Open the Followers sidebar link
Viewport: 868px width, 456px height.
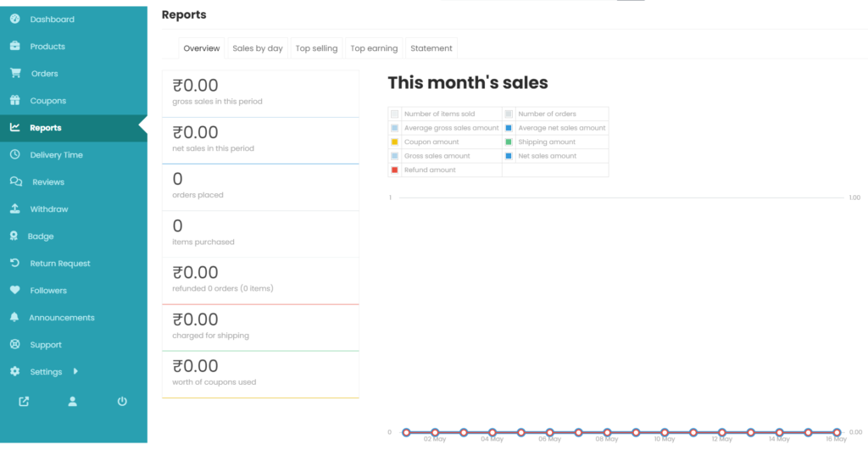click(x=48, y=291)
